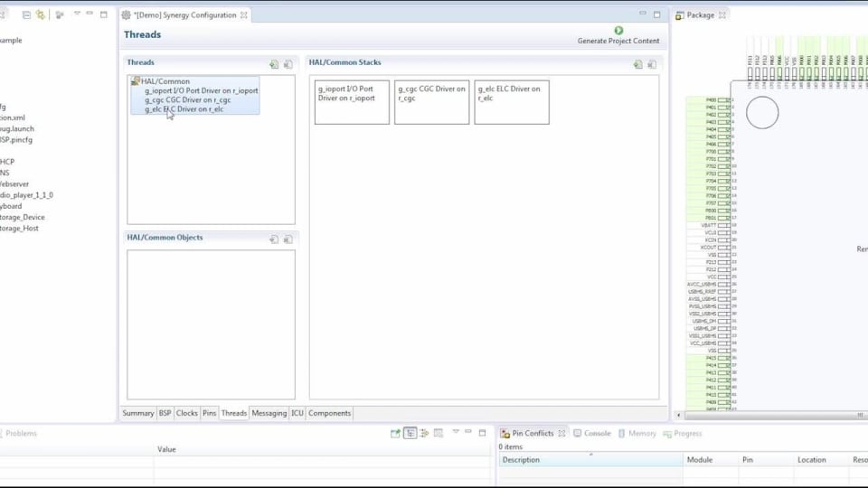Click the green Generate Project Content icon

point(618,30)
